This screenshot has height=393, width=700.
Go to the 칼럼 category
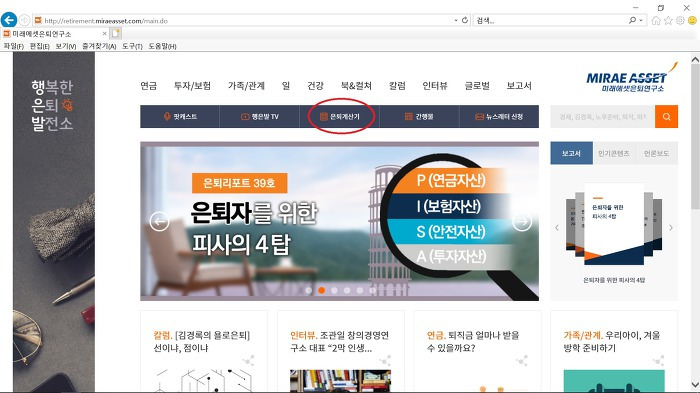point(397,85)
